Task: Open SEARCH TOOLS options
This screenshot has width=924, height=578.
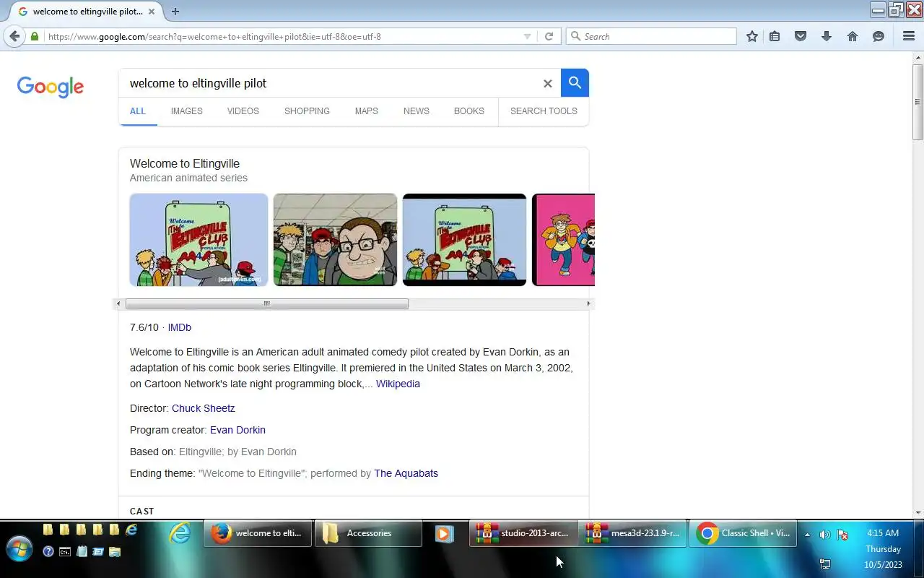Action: (544, 111)
